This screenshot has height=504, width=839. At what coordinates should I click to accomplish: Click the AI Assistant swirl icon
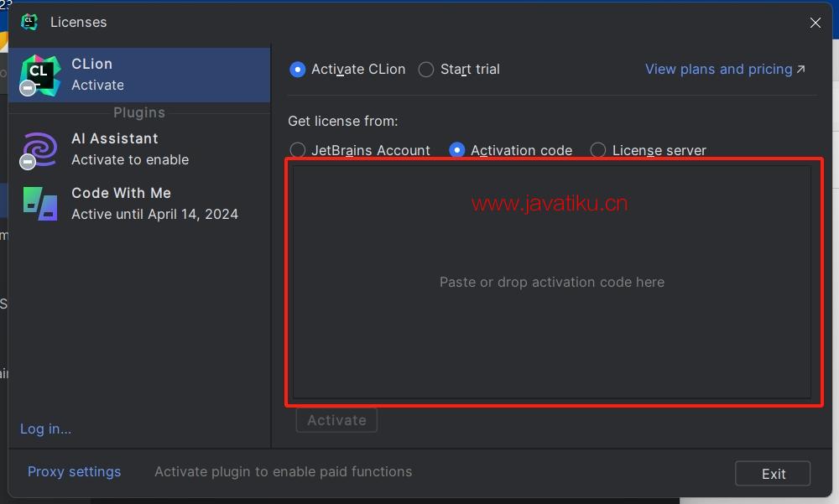pos(39,149)
